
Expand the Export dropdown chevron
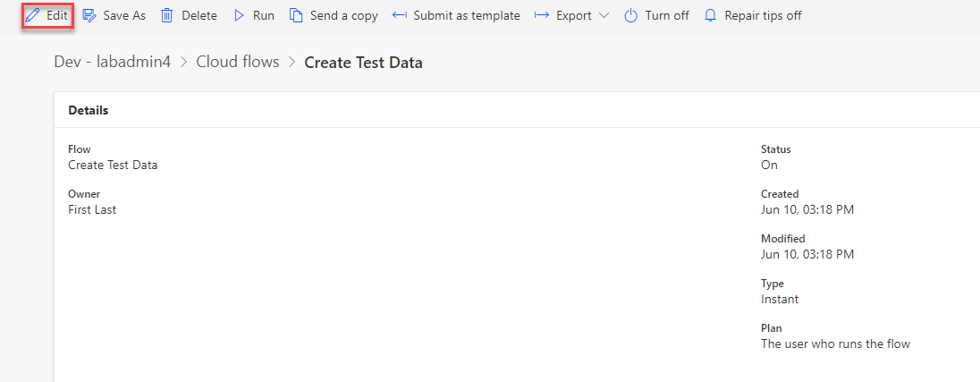click(x=604, y=15)
